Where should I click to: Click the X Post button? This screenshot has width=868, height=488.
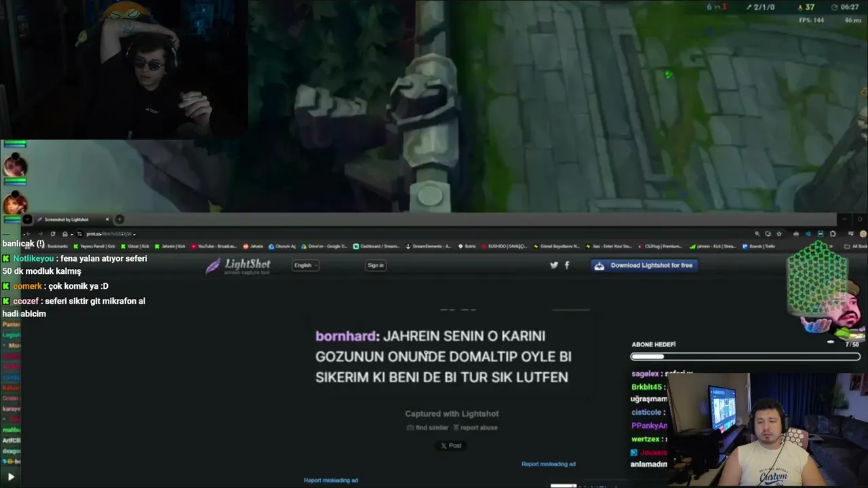coord(451,445)
